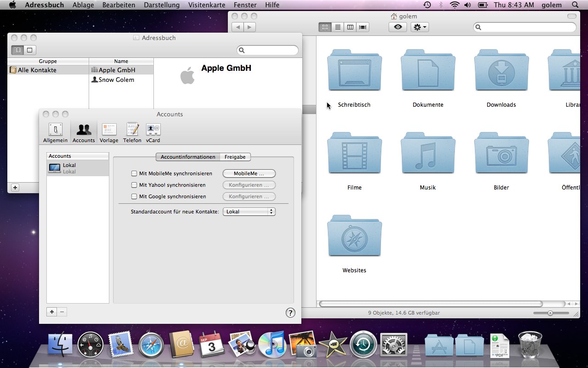Adjust the Finder icon size slider
The image size is (588, 368).
550,313
